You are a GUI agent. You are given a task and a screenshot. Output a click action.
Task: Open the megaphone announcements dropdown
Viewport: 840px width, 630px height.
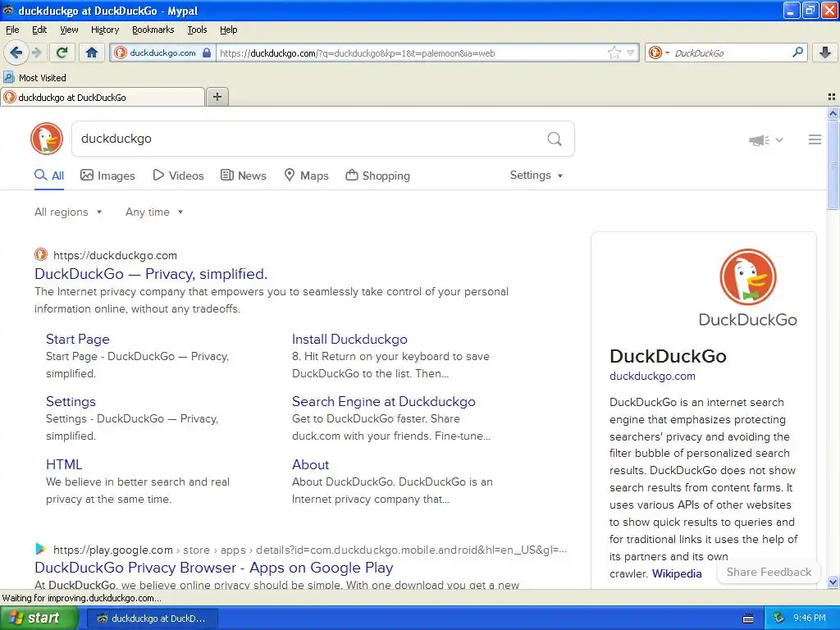[x=765, y=139]
